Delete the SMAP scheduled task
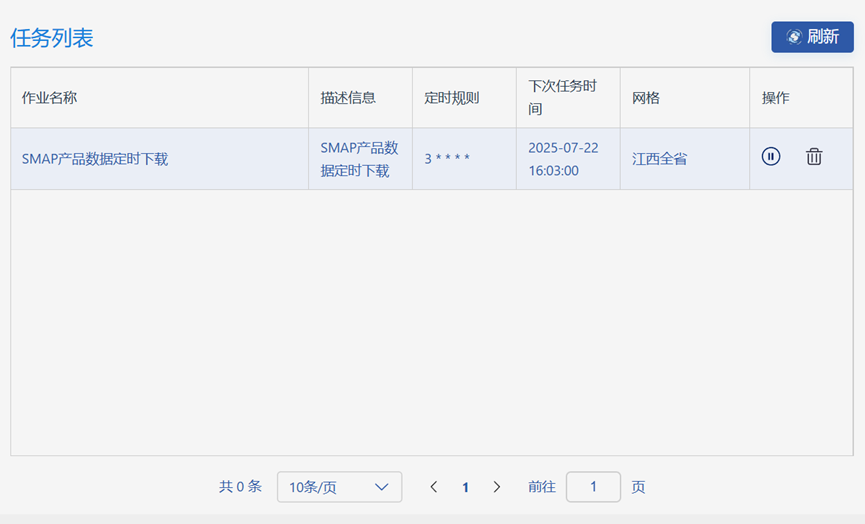865x524 pixels. [x=814, y=157]
